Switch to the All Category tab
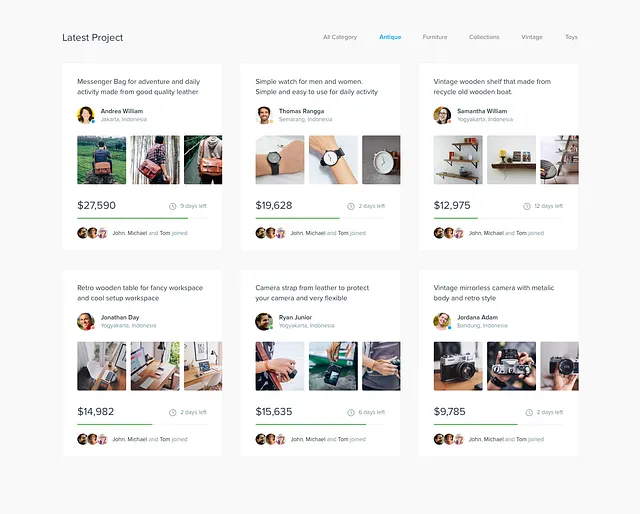The width and height of the screenshot is (640, 514). 339,37
